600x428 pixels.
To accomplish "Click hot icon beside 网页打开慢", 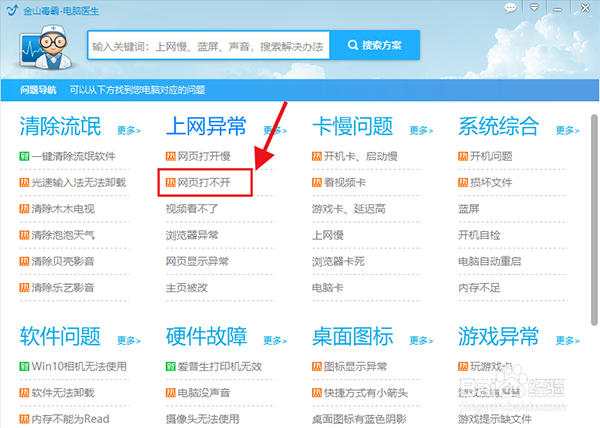I will tap(171, 156).
